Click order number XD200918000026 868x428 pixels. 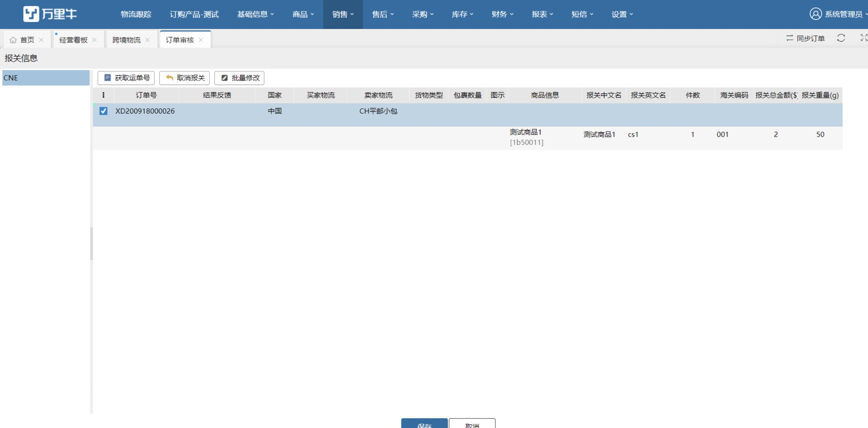click(x=145, y=111)
